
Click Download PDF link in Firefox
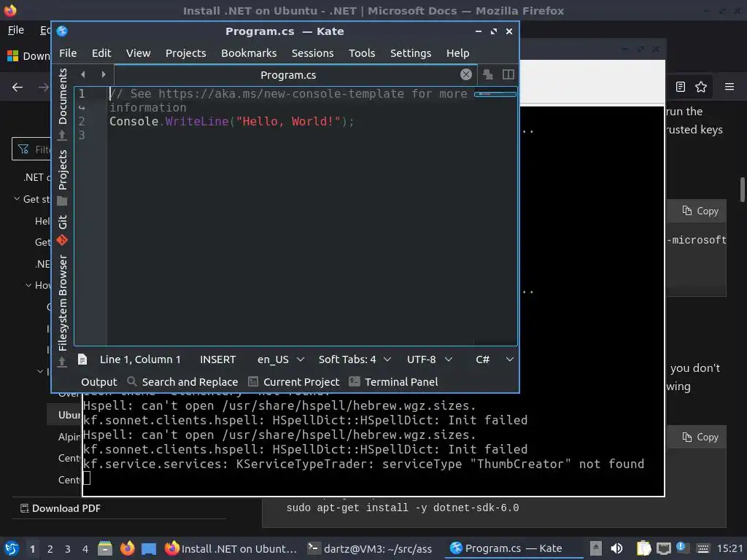click(61, 508)
